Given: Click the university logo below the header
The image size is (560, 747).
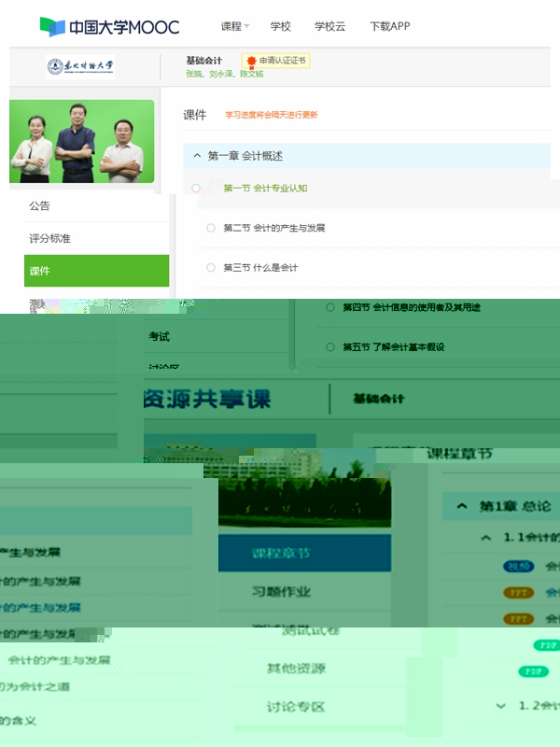Looking at the screenshot, I should pos(81,67).
